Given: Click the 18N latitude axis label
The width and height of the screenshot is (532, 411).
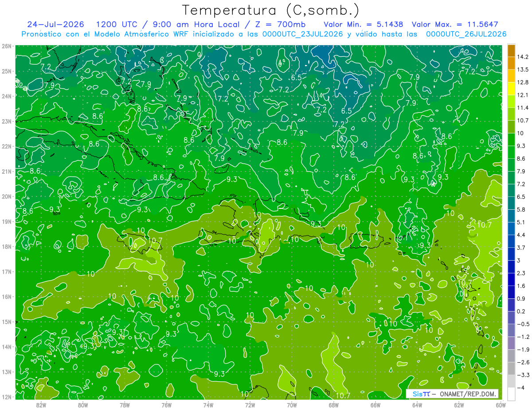Looking at the screenshot, I should [x=6, y=247].
